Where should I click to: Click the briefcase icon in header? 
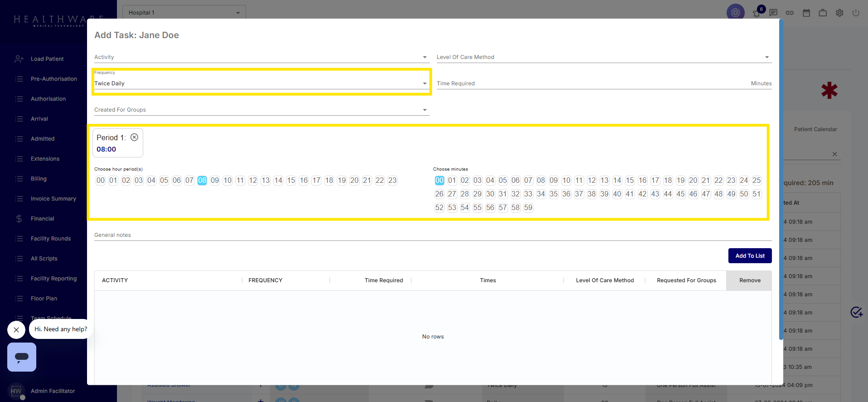tap(823, 13)
